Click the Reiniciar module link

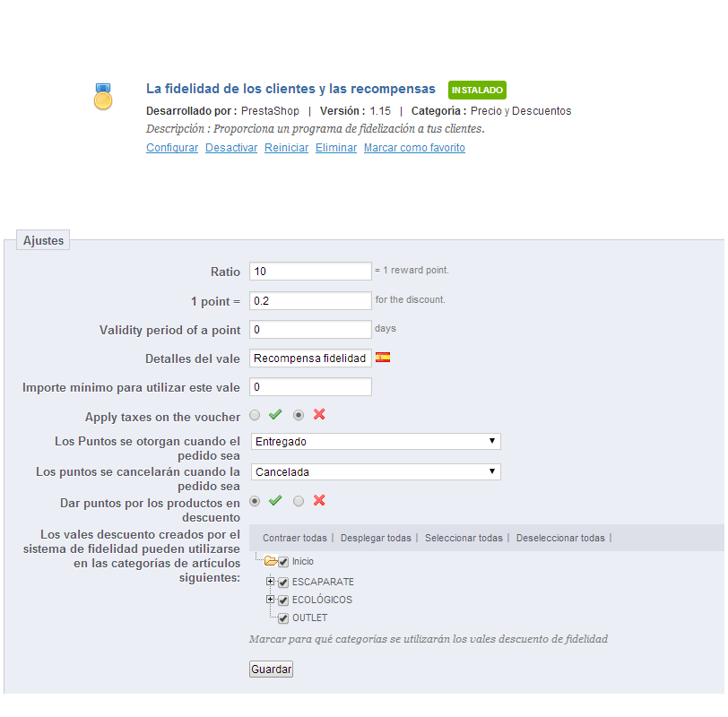tap(287, 148)
